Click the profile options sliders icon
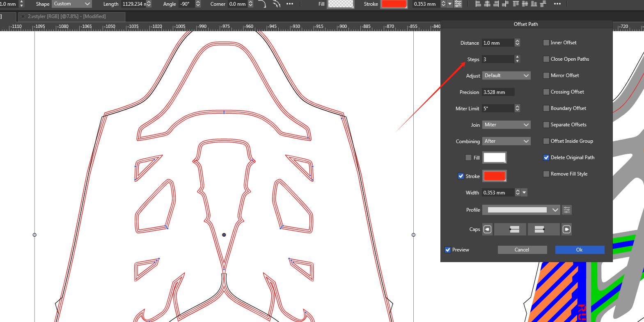Image resolution: width=644 pixels, height=322 pixels. [x=566, y=210]
